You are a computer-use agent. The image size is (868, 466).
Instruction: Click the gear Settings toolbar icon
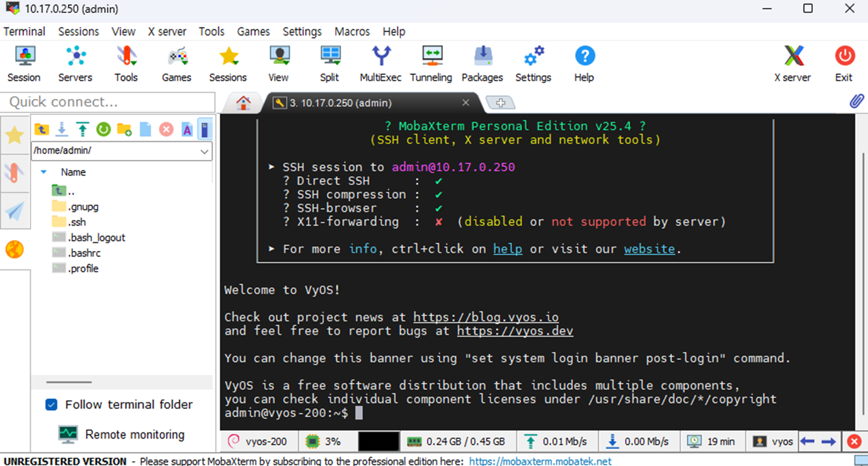click(x=533, y=64)
